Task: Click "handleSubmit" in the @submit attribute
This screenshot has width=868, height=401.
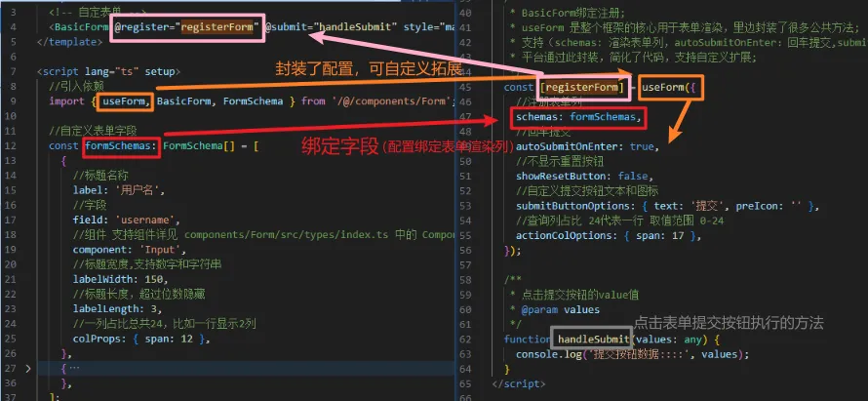Action: point(353,26)
